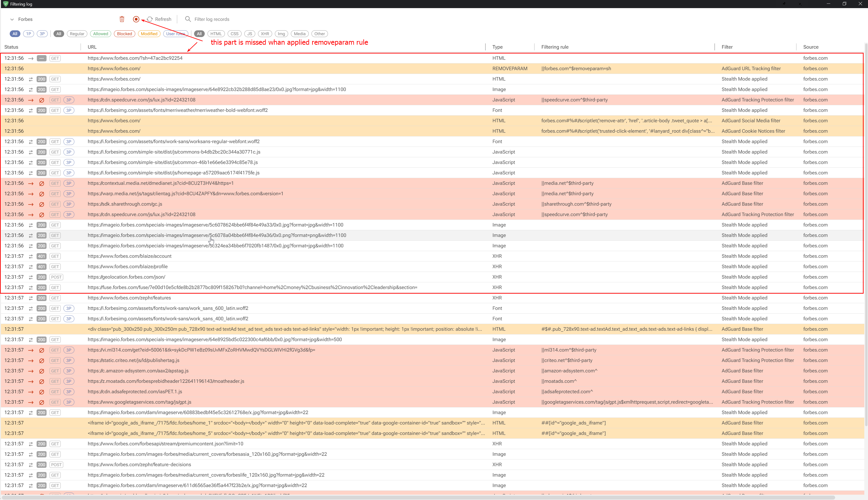Toggle the Blocked filter
This screenshot has height=500, width=868.
tap(124, 34)
